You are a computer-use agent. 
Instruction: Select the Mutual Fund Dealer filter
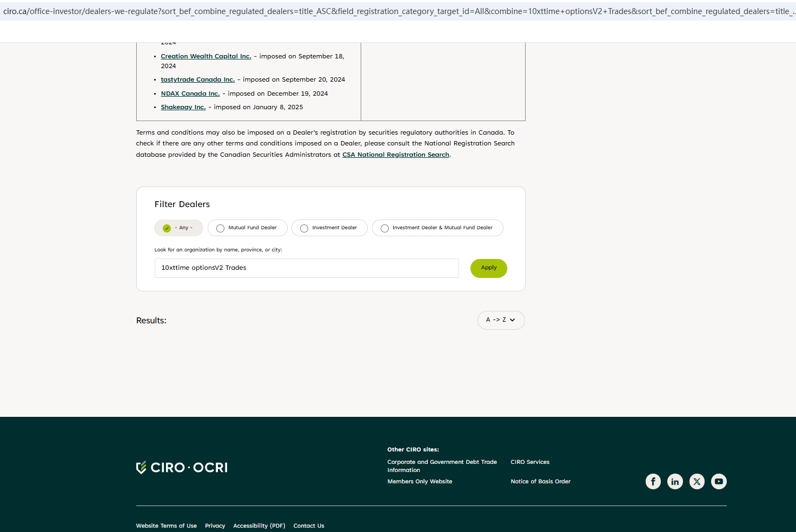248,228
